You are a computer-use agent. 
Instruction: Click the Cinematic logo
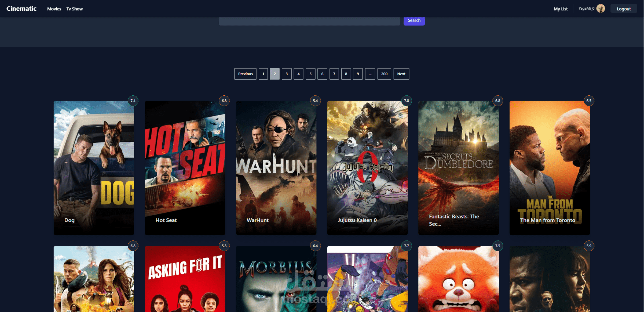[21, 9]
